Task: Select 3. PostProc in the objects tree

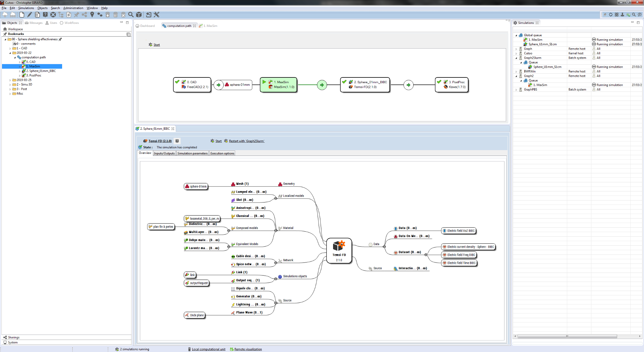Action: point(34,75)
